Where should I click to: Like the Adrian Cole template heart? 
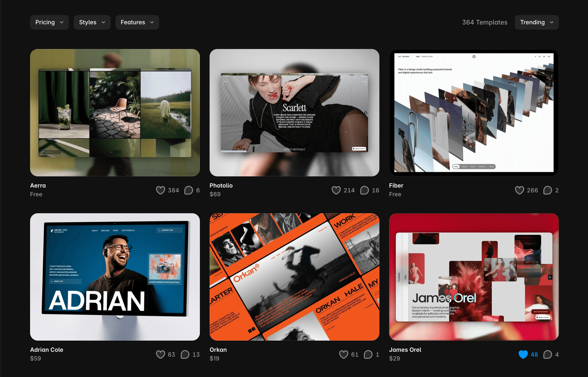point(161,354)
